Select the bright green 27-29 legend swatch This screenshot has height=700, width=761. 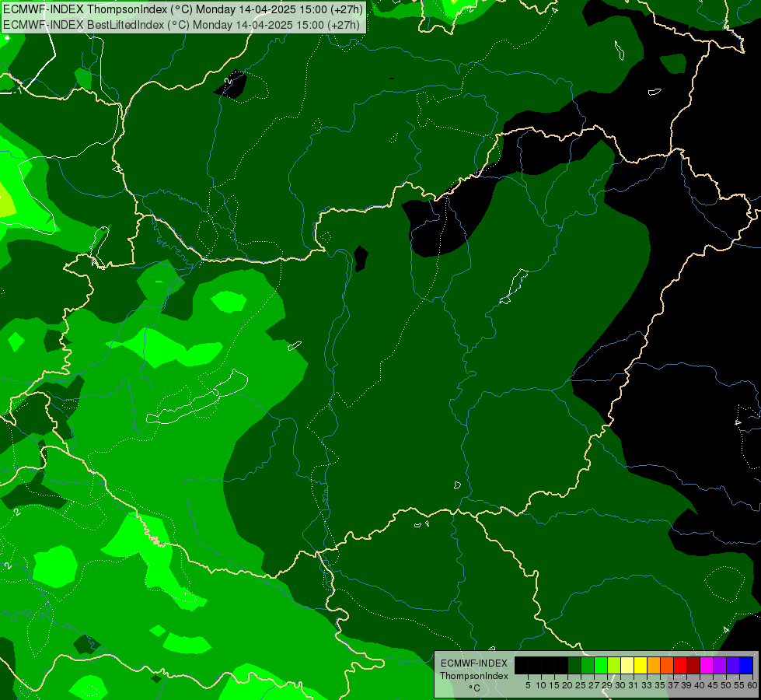(601, 665)
